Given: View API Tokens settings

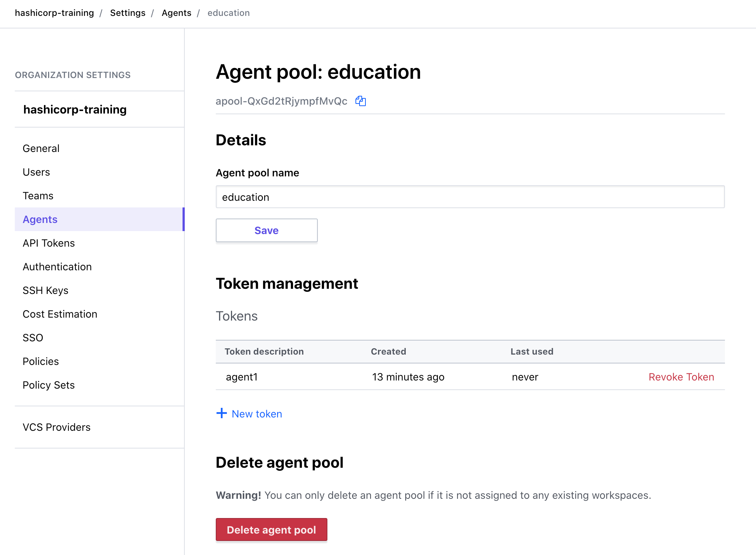Looking at the screenshot, I should pyautogui.click(x=48, y=243).
